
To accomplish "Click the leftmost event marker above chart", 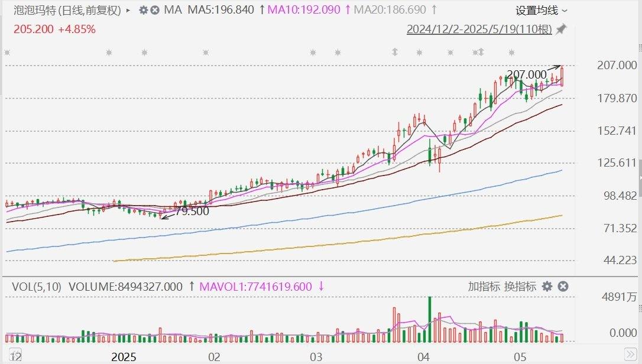I will point(7,53).
